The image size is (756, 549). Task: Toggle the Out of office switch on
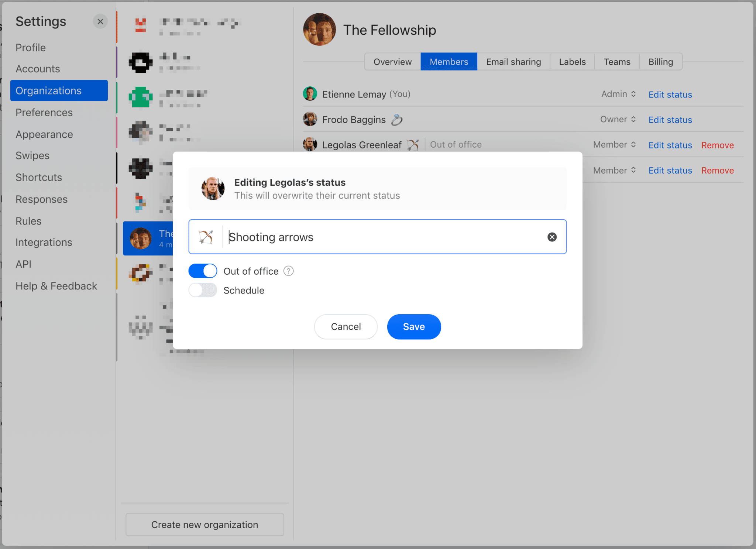pos(203,271)
